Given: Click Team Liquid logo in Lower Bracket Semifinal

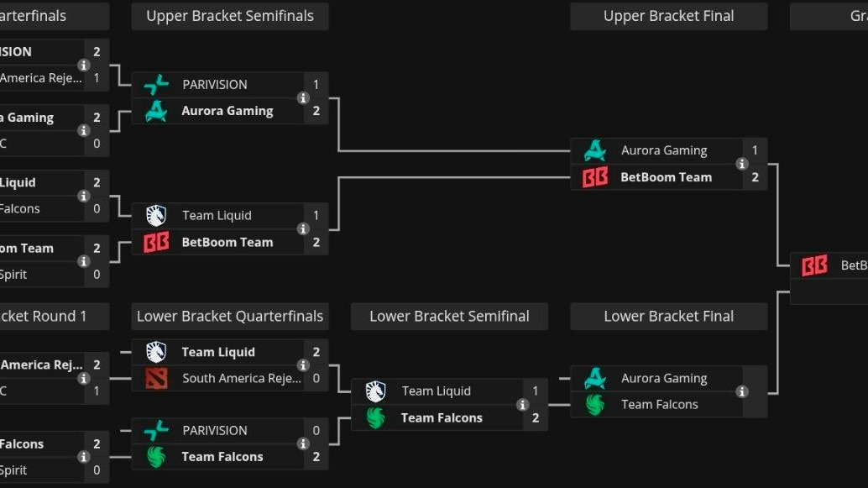Looking at the screenshot, I should (x=375, y=391).
